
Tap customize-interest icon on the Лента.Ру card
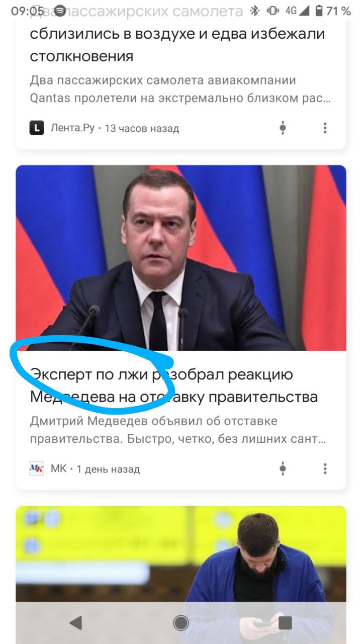tap(283, 128)
